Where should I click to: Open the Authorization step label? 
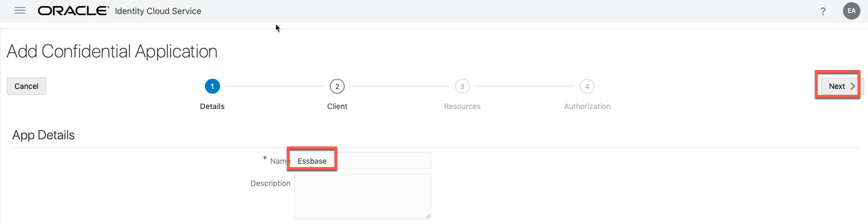pyautogui.click(x=587, y=106)
